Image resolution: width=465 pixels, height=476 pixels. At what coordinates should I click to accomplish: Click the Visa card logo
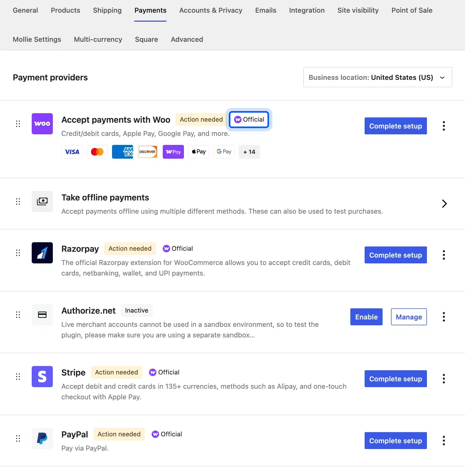pos(72,152)
